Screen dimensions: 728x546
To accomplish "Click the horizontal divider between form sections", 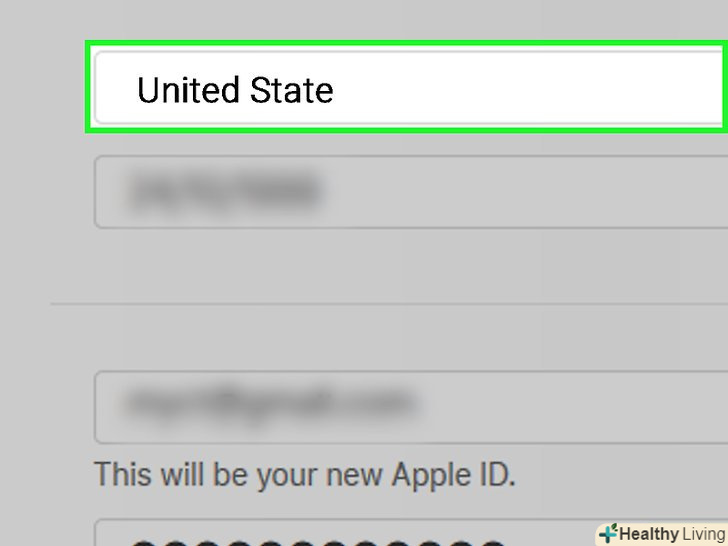I will pyautogui.click(x=389, y=304).
